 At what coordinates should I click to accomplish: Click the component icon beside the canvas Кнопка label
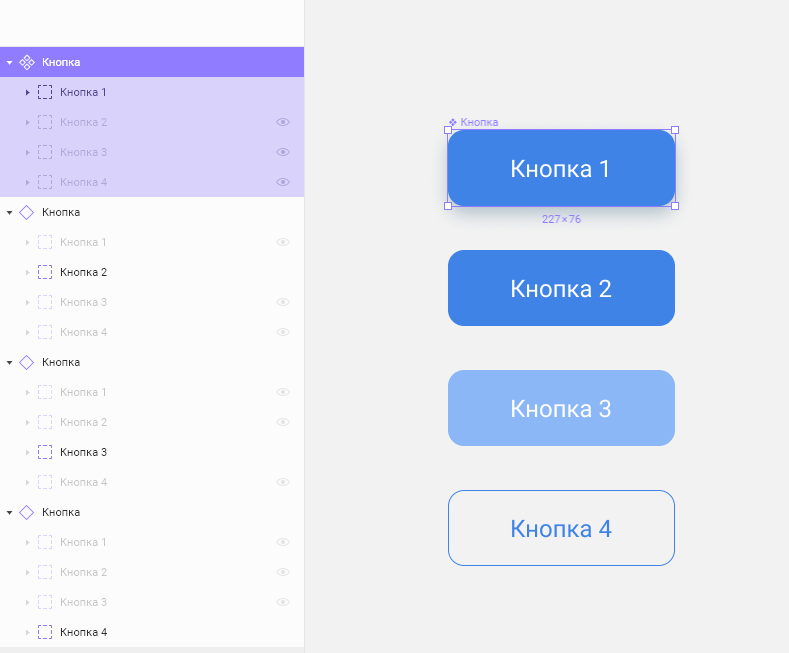click(x=453, y=122)
